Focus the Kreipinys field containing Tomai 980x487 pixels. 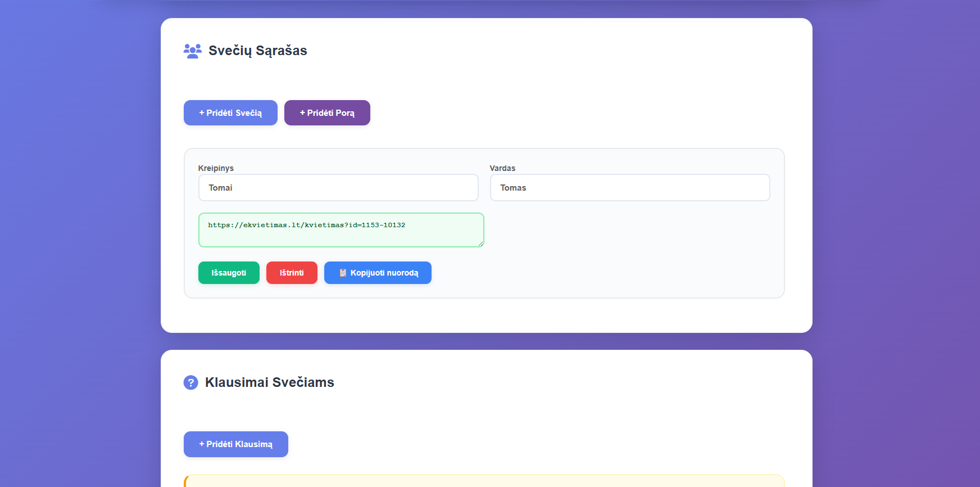click(x=338, y=188)
